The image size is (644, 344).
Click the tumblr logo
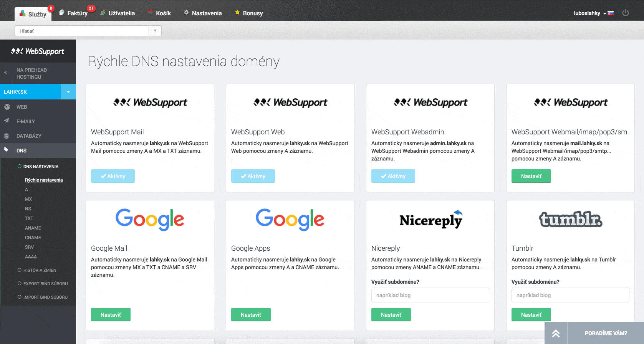[x=571, y=219]
